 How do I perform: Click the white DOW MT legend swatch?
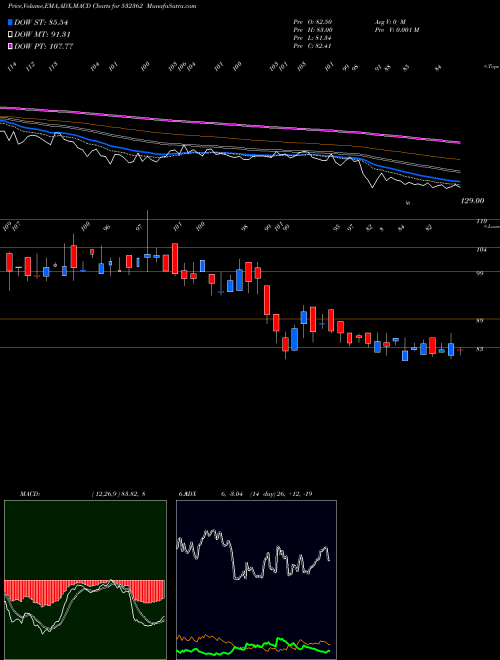coord(10,35)
